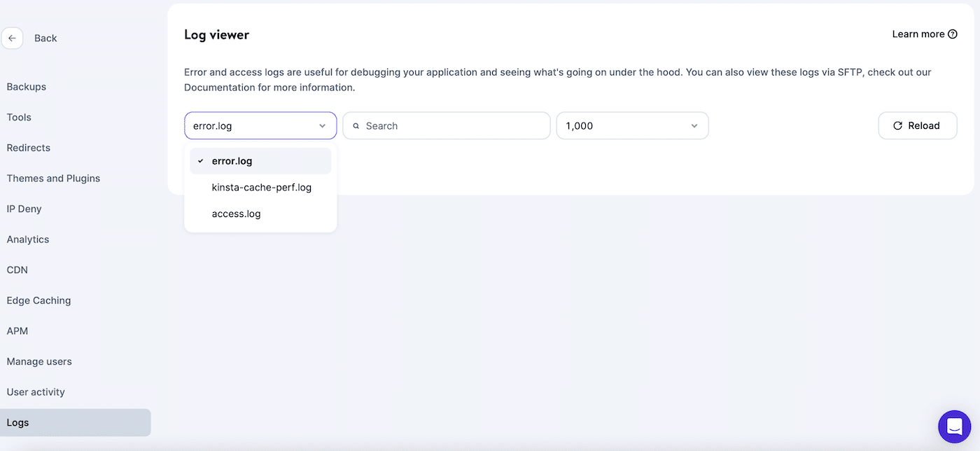Click inside the Search field
980x451 pixels.
[x=446, y=125]
